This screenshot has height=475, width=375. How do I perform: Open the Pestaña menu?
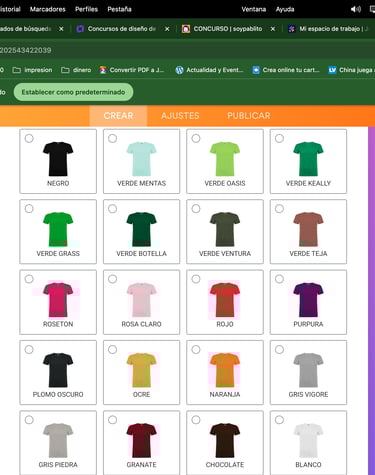(119, 9)
